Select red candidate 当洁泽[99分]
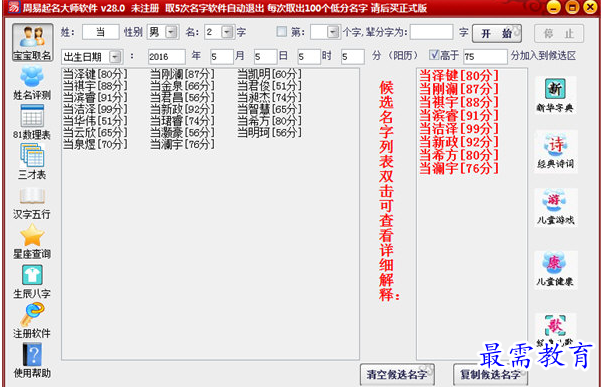 [459, 129]
